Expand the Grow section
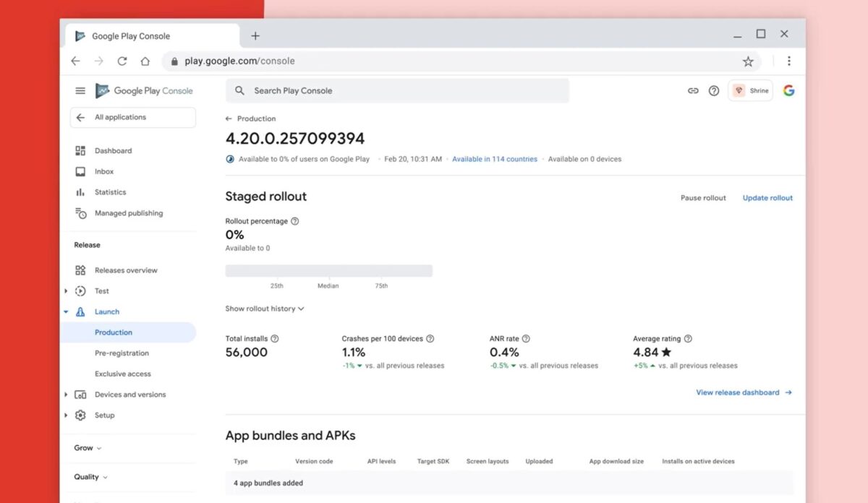 (x=88, y=448)
